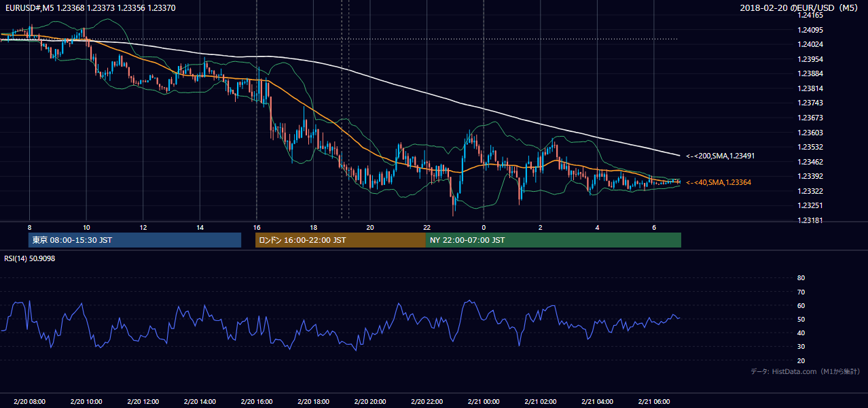Click price level 1.23884 on the axis
The image size is (868, 408).
pos(811,73)
